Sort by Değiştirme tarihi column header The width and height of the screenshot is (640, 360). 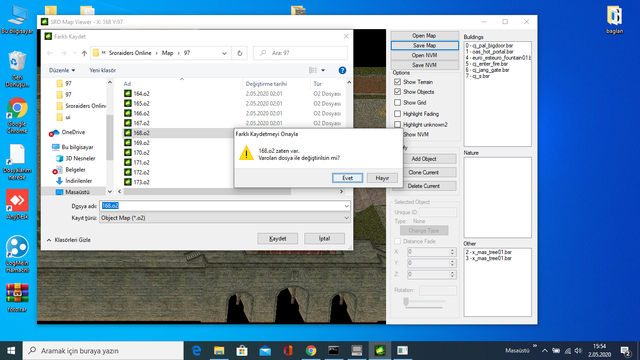click(x=266, y=84)
